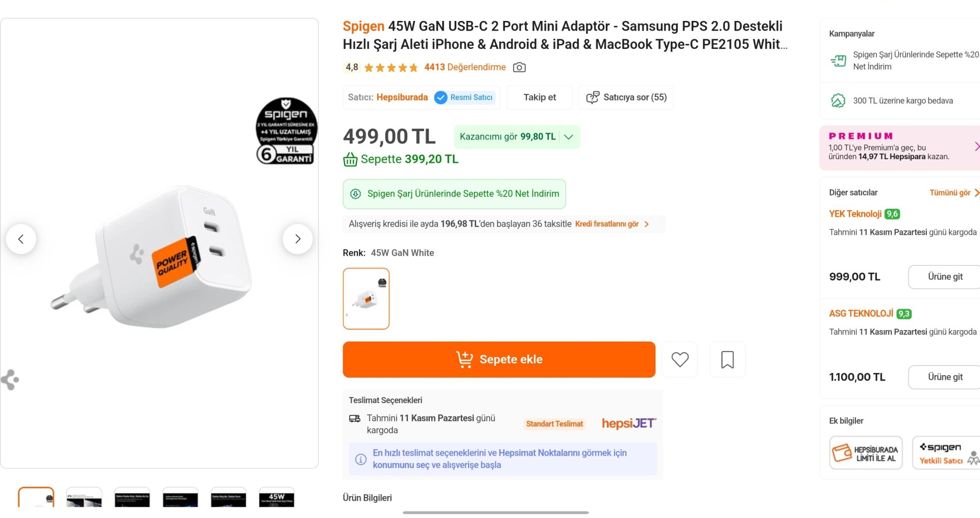The width and height of the screenshot is (980, 518).
Task: Click the Spigen brand name link
Action: click(x=363, y=26)
